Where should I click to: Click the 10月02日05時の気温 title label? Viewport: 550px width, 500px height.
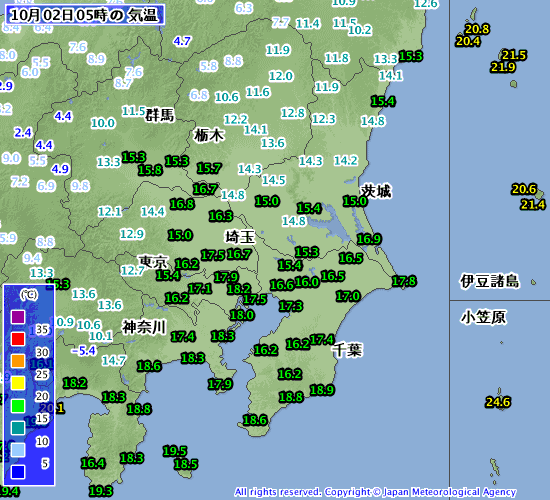(x=85, y=15)
